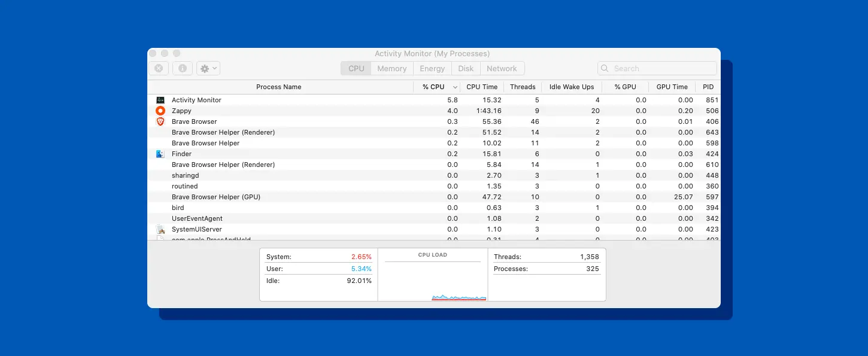868x356 pixels.
Task: Click the quit process (X) icon
Action: click(x=158, y=68)
